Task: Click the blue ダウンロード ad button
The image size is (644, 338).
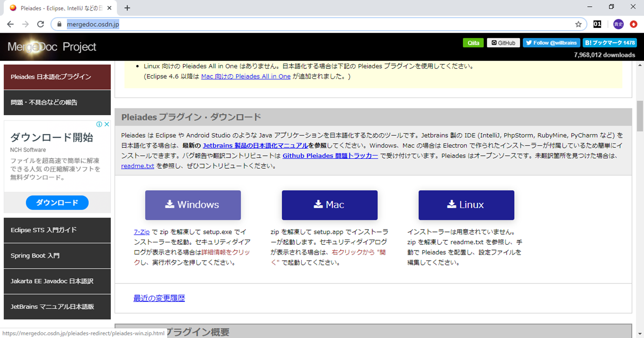Action: pyautogui.click(x=57, y=203)
